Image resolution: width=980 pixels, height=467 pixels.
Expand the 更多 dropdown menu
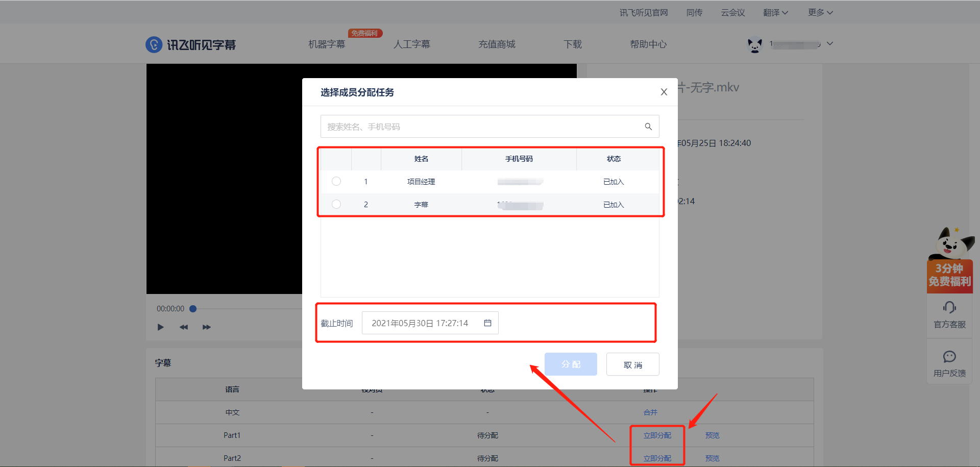click(x=820, y=13)
